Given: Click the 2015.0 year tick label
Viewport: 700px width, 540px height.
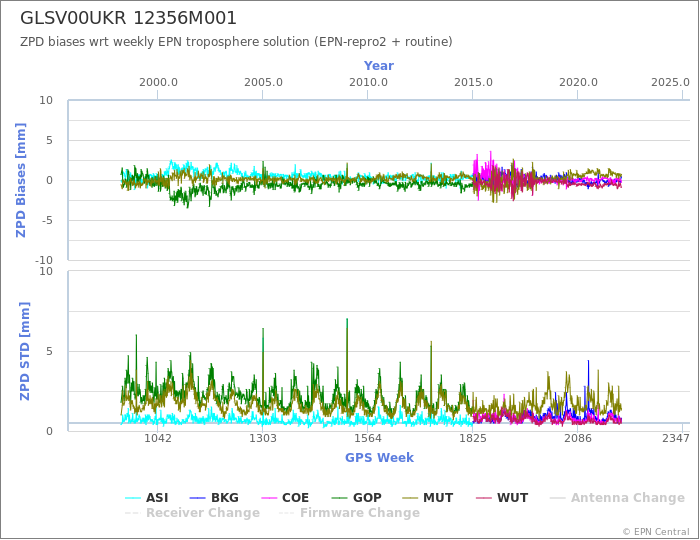Looking at the screenshot, I should click(x=473, y=83).
